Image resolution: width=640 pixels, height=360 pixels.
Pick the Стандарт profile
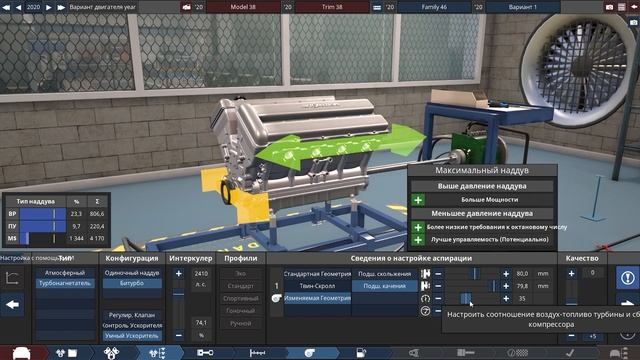pos(240,286)
